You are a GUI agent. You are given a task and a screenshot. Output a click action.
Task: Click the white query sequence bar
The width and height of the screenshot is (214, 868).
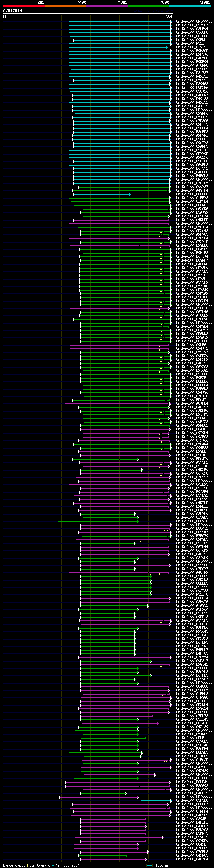pyautogui.click(x=88, y=14)
